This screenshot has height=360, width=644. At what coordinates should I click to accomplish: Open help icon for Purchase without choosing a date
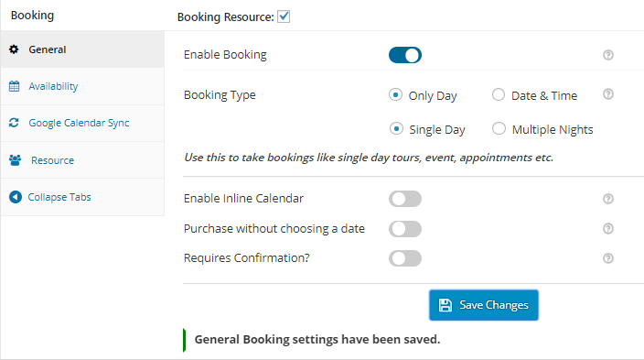(608, 228)
